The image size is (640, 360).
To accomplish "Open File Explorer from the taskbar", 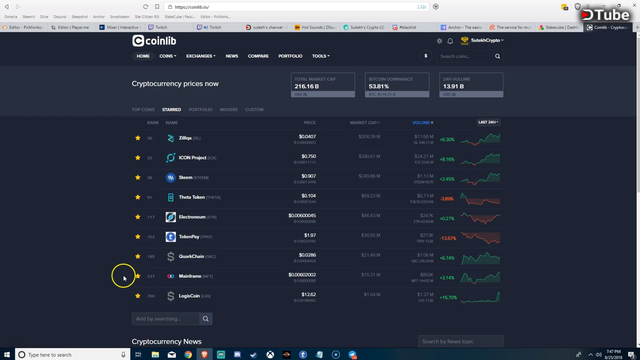I will (155, 354).
